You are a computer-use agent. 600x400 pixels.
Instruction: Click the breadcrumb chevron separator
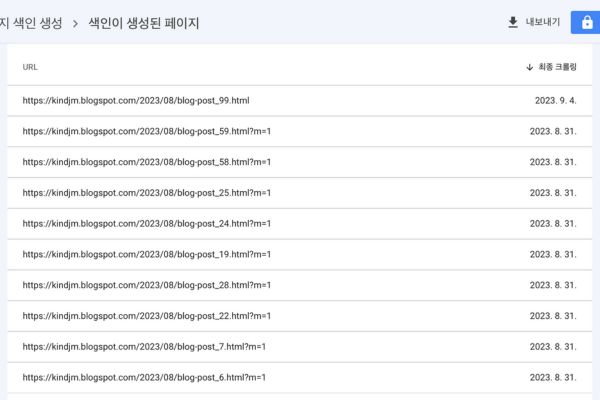tap(74, 23)
